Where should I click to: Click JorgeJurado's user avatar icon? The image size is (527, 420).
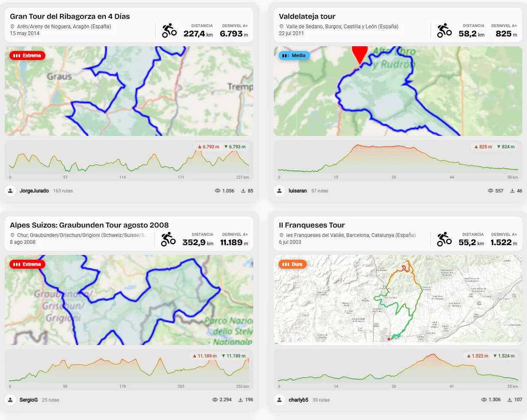coord(10,191)
